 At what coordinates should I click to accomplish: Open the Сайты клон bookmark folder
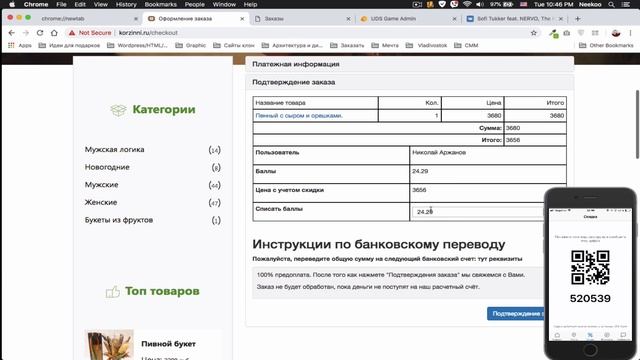[x=234, y=45]
